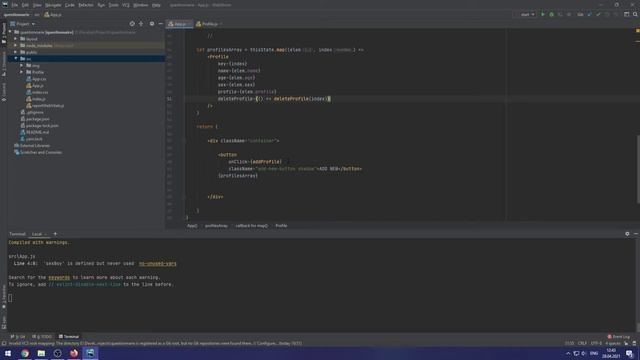Click the editor vertical scrollbar
Viewport: 640px width, 360px height.
638,169
